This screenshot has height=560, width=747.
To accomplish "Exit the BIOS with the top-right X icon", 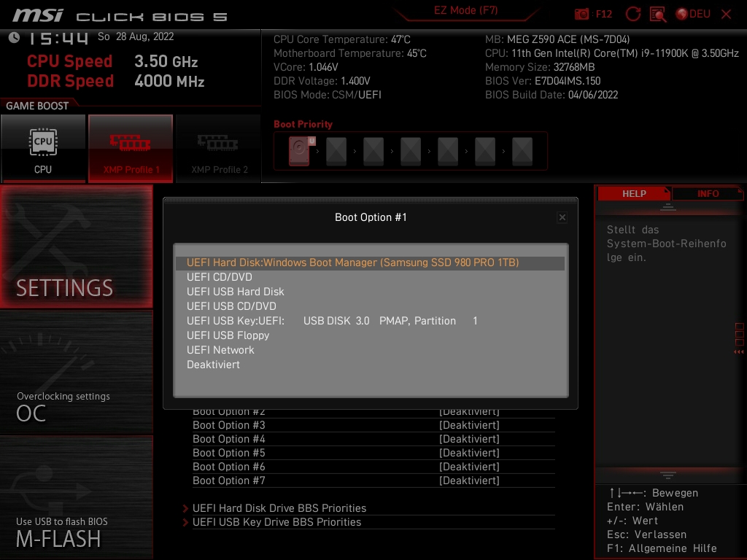I will tap(726, 15).
